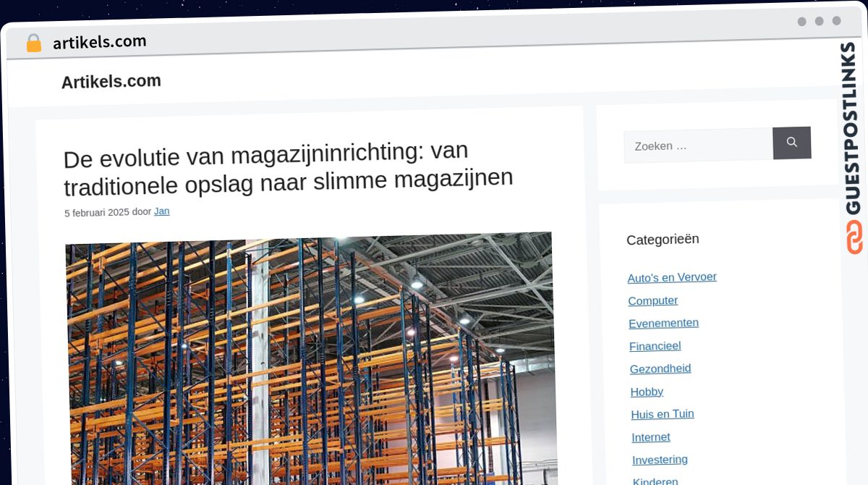Viewport: 868px width, 485px height.
Task: Click the Categorieën sidebar heading
Action: [663, 240]
